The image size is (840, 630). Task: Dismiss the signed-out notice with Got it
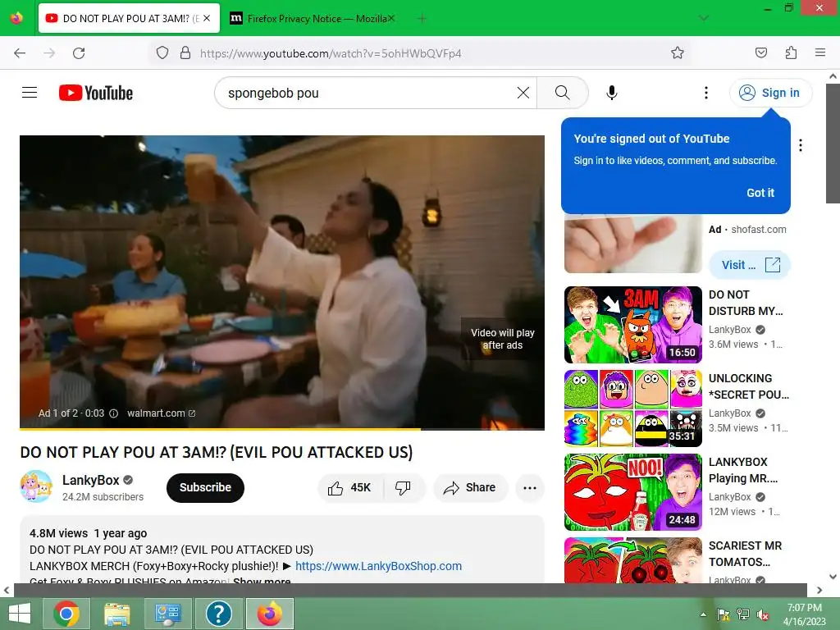[760, 193]
